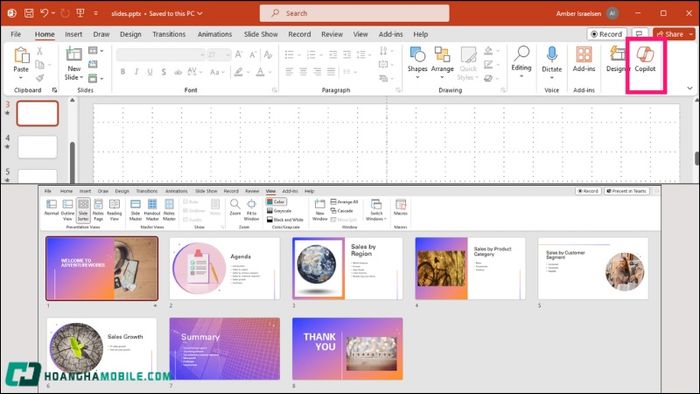The width and height of the screenshot is (700, 394).
Task: Open the Shapes gallery
Action: (417, 62)
